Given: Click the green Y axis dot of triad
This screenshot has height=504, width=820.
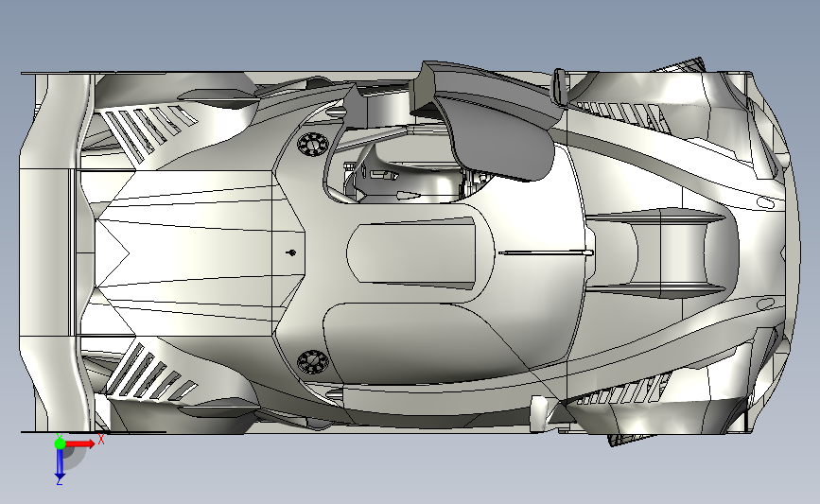Looking at the screenshot, I should pyautogui.click(x=60, y=443).
